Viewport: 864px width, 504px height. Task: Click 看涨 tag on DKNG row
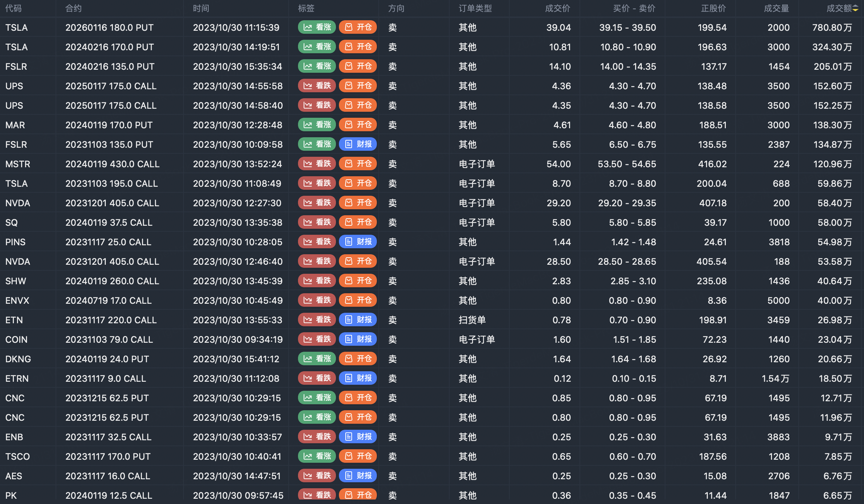pos(317,359)
